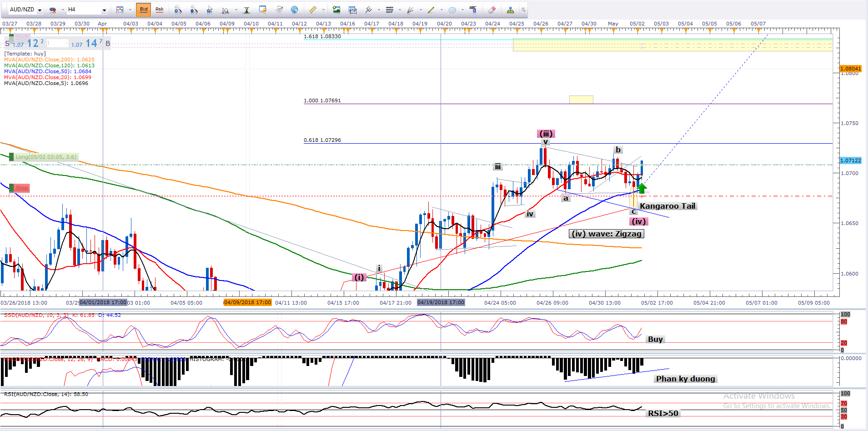Expand the H4 timeframe dropdown

104,10
